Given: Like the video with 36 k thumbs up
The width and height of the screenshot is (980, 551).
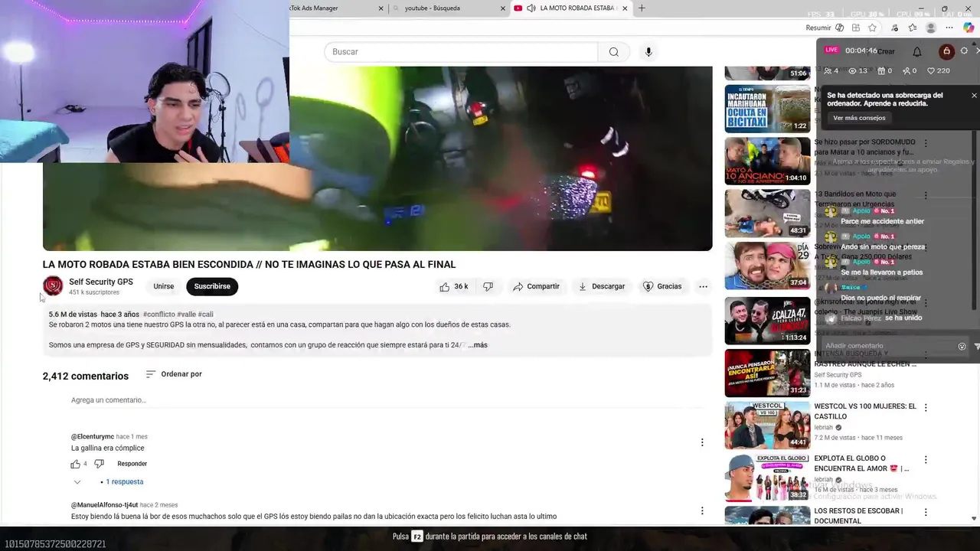Looking at the screenshot, I should [x=454, y=286].
